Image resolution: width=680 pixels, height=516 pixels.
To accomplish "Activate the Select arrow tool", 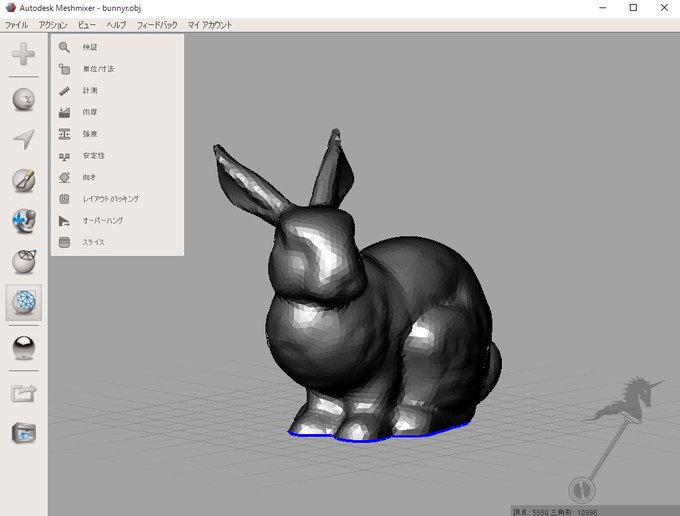I will click(x=23, y=139).
